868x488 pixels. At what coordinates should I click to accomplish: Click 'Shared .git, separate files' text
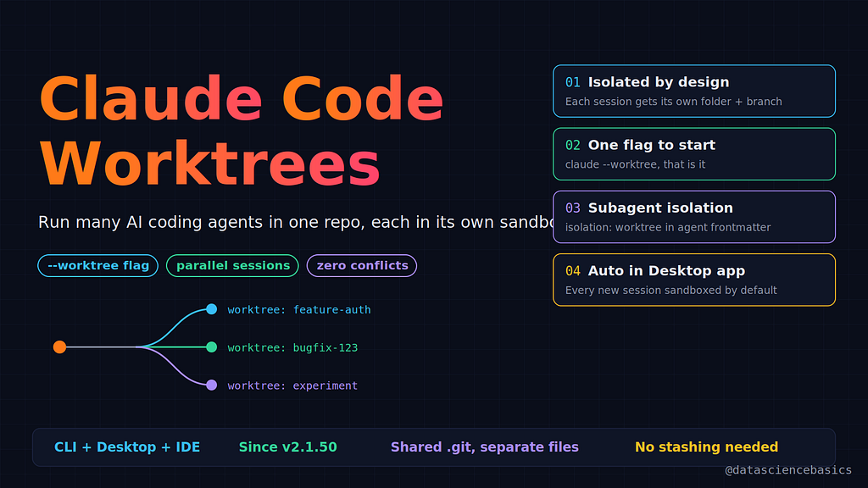tap(485, 447)
